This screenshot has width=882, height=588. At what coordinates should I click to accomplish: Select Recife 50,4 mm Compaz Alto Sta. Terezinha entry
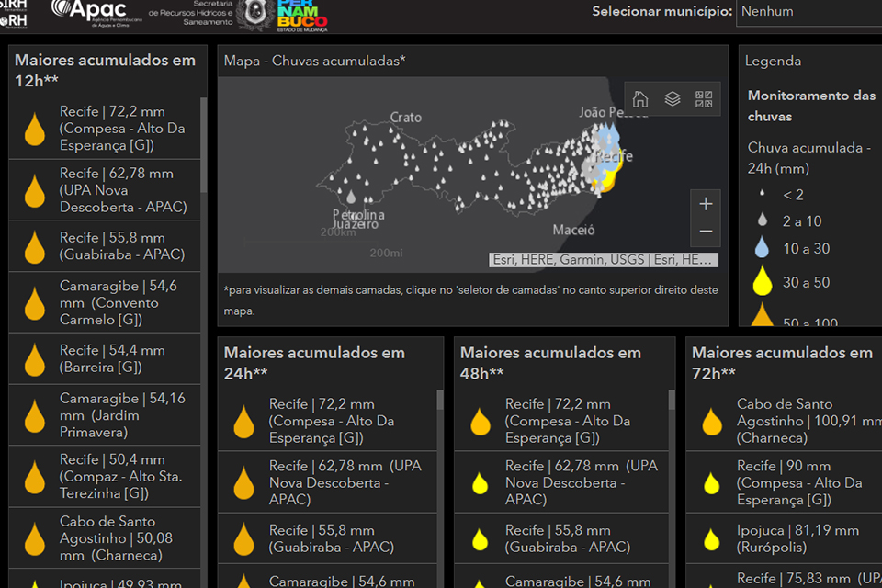point(105,477)
